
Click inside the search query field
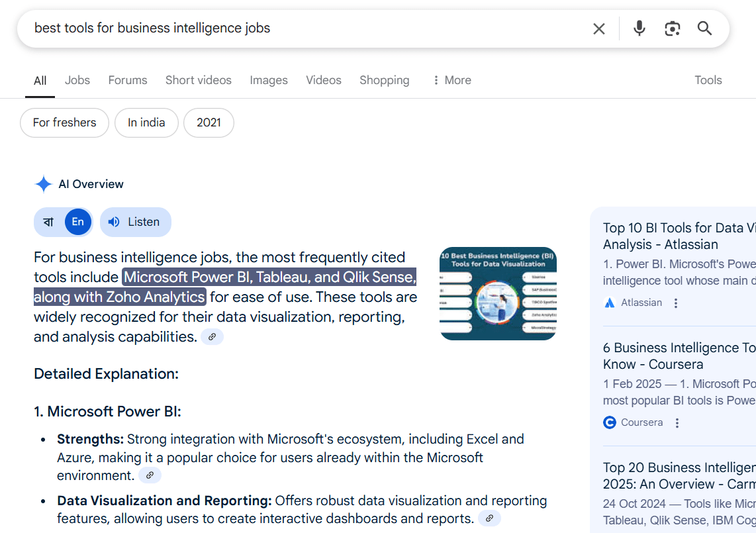point(308,28)
